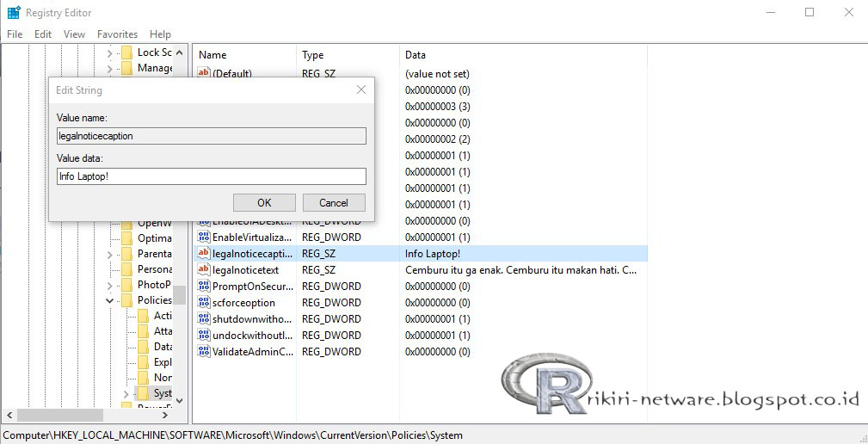The image size is (868, 444).
Task: Expand the PhotoP tree node
Action: (x=109, y=286)
